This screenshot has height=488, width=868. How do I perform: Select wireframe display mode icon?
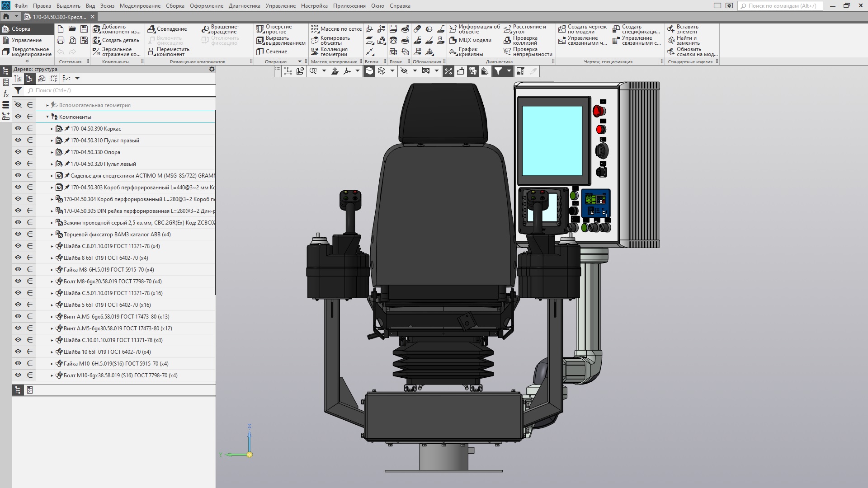(x=382, y=71)
